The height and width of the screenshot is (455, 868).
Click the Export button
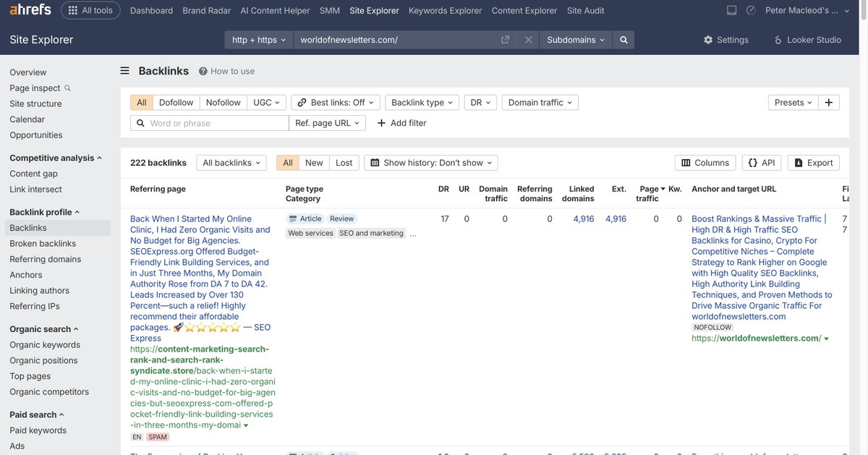pos(814,163)
